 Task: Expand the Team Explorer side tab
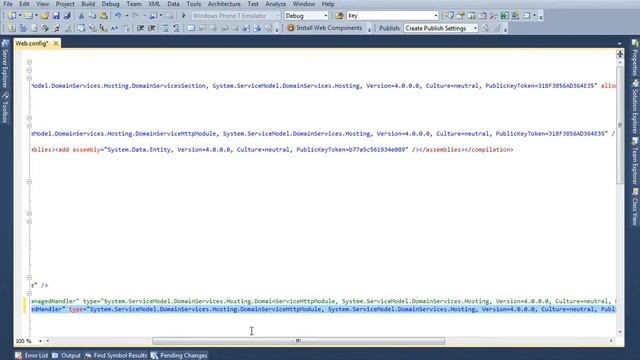tap(635, 162)
